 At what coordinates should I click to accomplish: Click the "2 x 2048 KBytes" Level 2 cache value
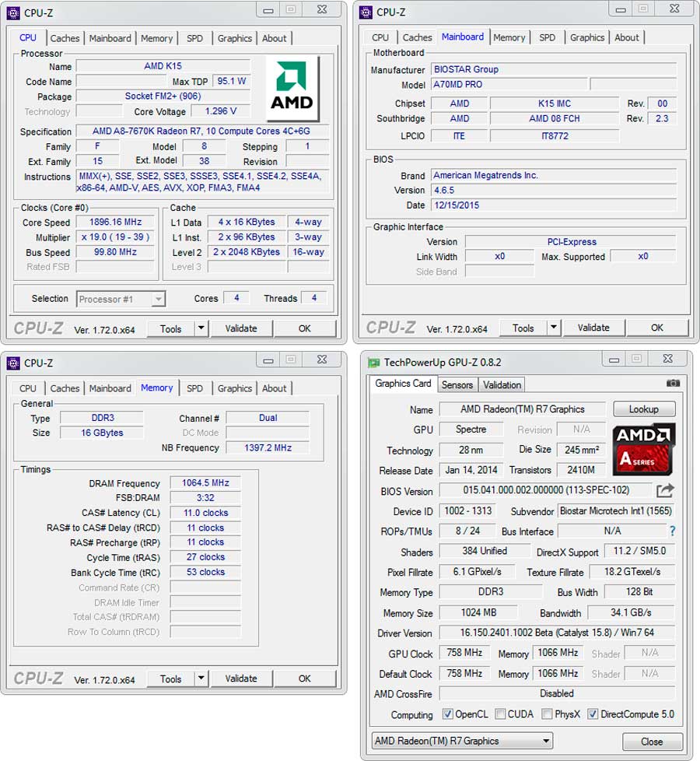(x=247, y=252)
